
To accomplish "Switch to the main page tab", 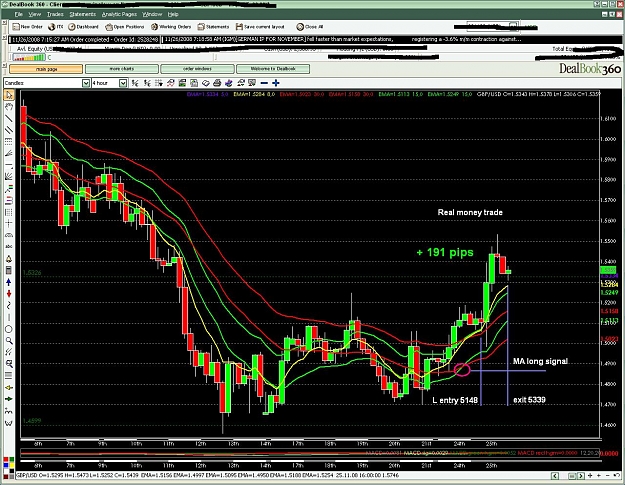I will coord(46,69).
